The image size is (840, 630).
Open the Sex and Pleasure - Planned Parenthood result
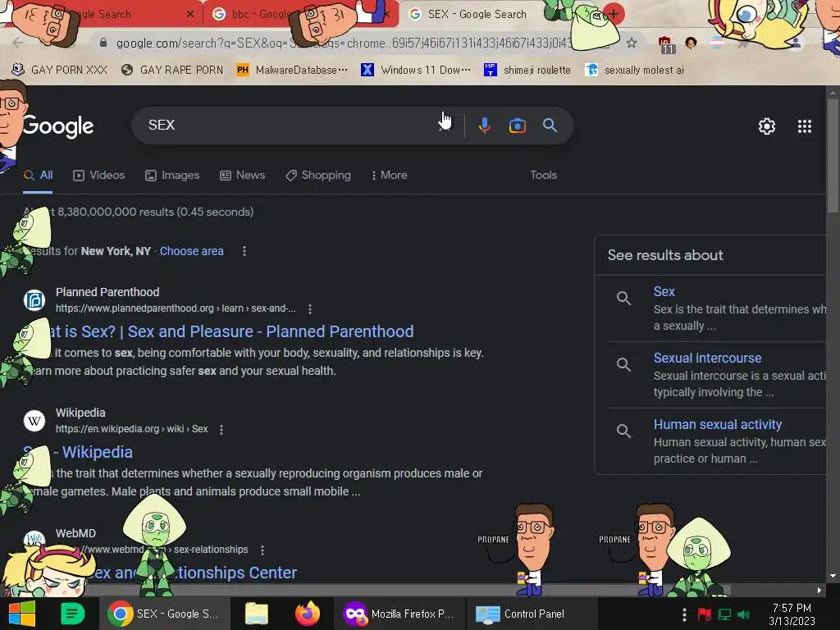pos(231,331)
